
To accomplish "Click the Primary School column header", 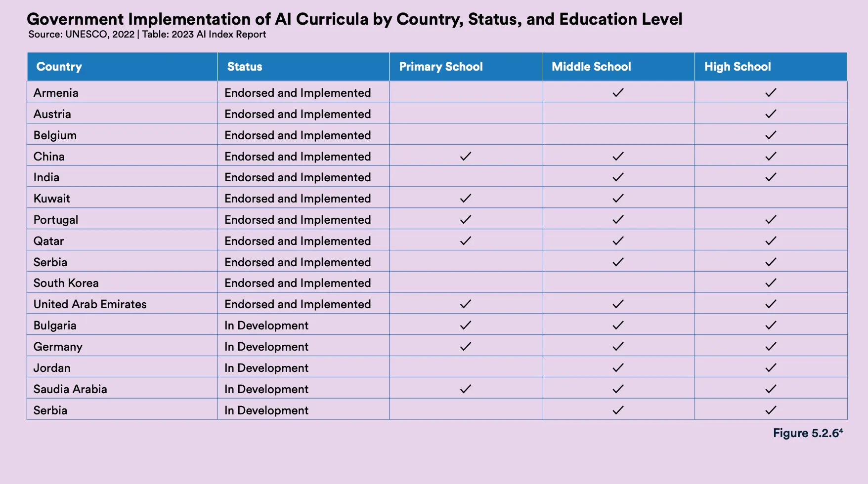I will pyautogui.click(x=466, y=67).
